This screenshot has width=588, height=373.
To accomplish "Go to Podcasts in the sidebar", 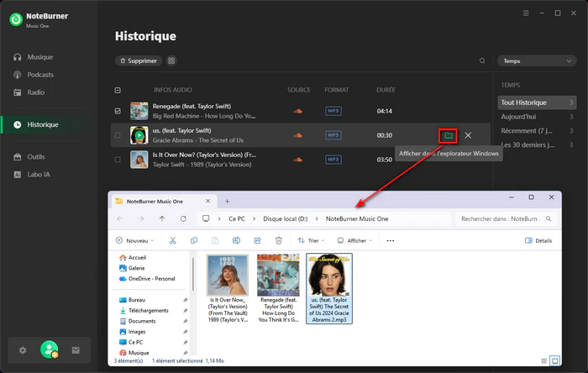I will pyautogui.click(x=40, y=75).
